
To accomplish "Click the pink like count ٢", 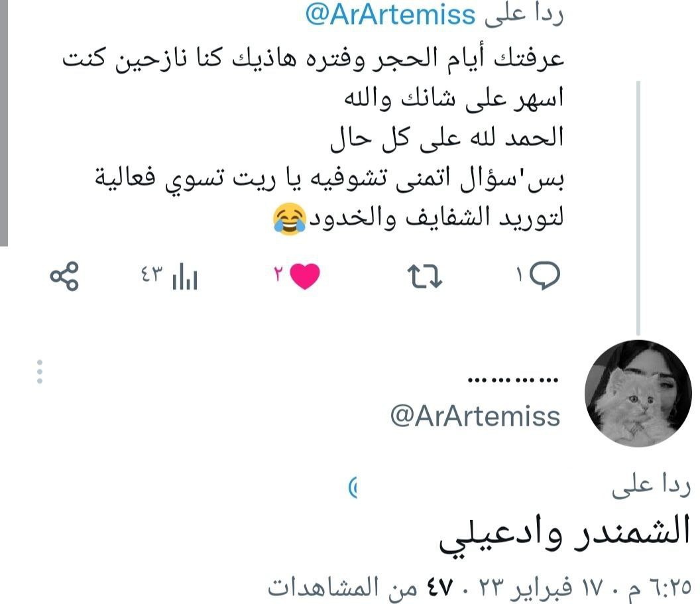I will (278, 273).
